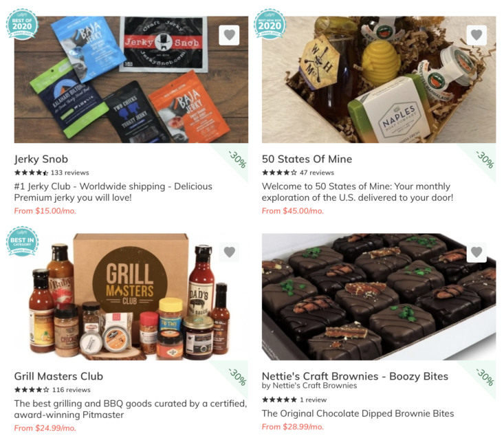Screen dimensions: 504x447
Task: Click -30% ribbon on Nettie's Brownies card
Action: pos(481,378)
